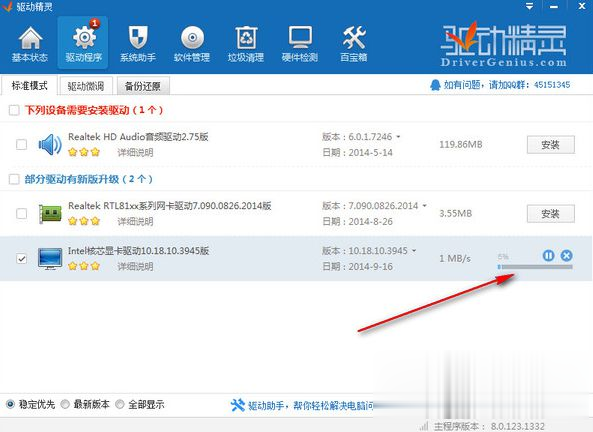593x432 pixels.
Task: Click the star rating of Intel核芯显卡 driver
Action: pos(84,266)
